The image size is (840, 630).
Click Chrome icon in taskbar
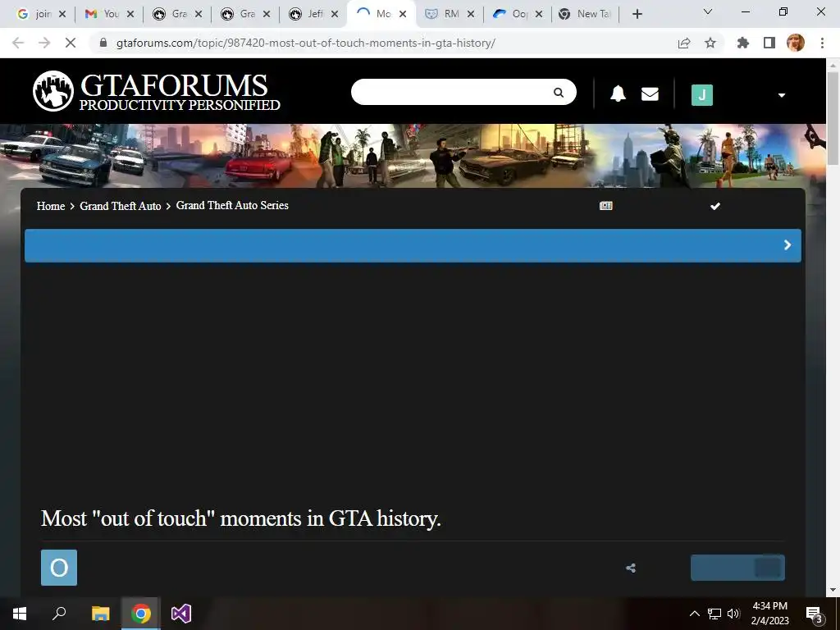(x=141, y=614)
